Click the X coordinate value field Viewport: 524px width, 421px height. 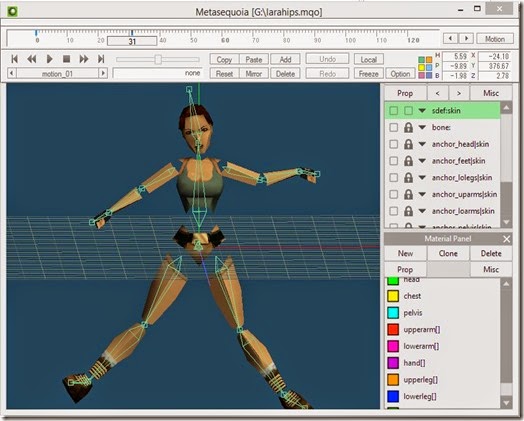click(x=495, y=56)
